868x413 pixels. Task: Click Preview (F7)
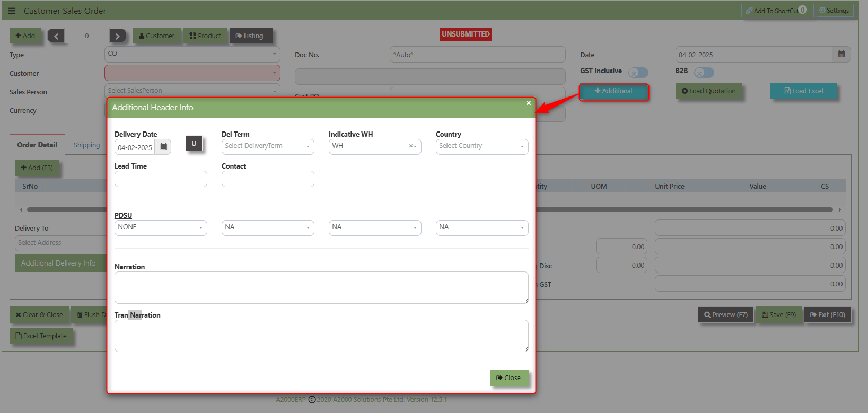725,314
